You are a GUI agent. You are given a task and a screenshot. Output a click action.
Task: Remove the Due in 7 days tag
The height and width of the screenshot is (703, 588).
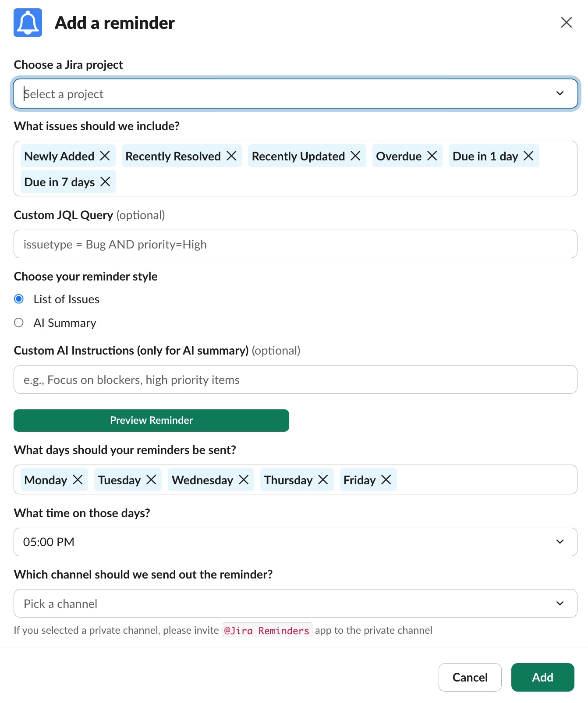(x=105, y=182)
